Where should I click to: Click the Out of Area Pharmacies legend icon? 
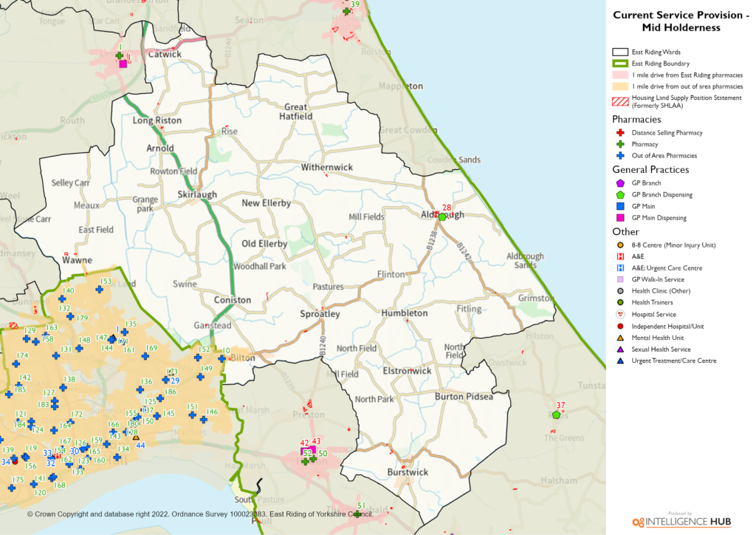[620, 156]
